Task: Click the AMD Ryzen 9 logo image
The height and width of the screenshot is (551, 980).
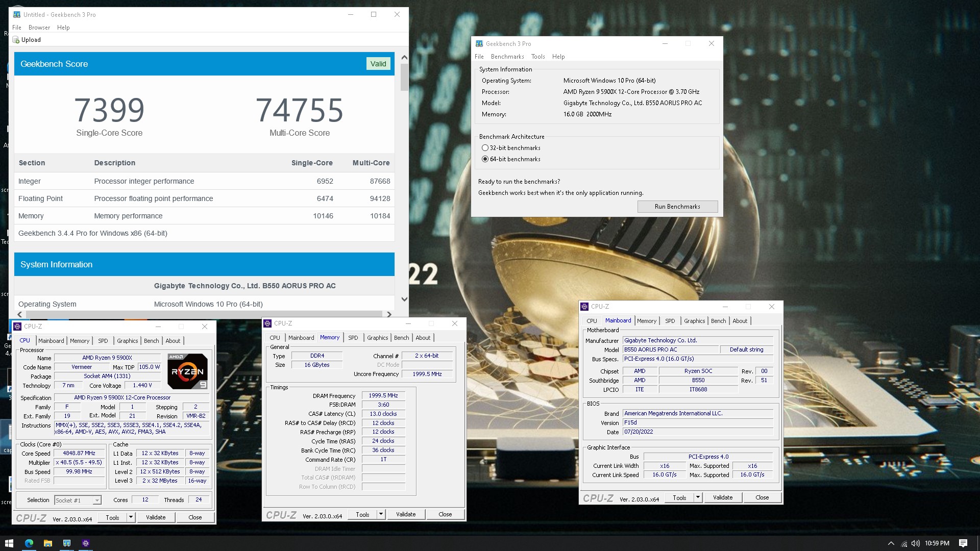Action: pyautogui.click(x=187, y=371)
